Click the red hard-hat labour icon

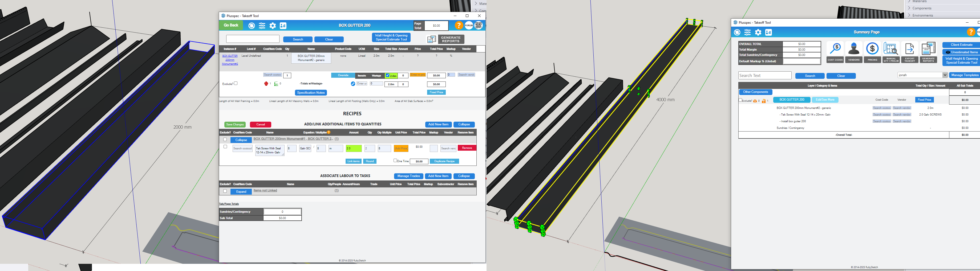266,84
